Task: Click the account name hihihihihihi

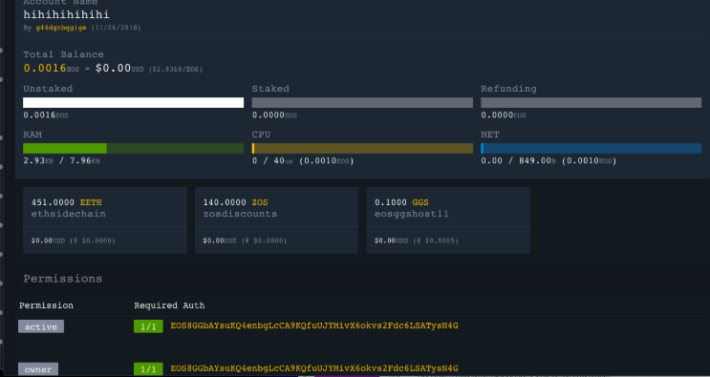Action: pyautogui.click(x=66, y=14)
